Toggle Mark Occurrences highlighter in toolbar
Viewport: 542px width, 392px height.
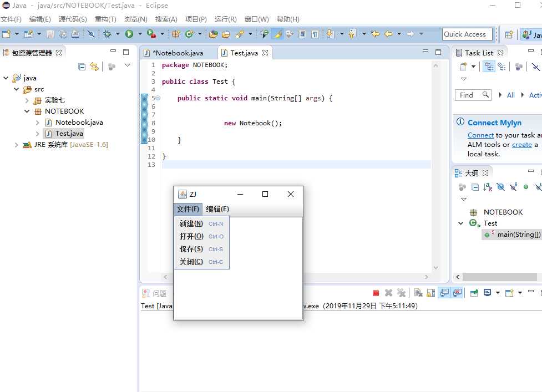pyautogui.click(x=277, y=34)
